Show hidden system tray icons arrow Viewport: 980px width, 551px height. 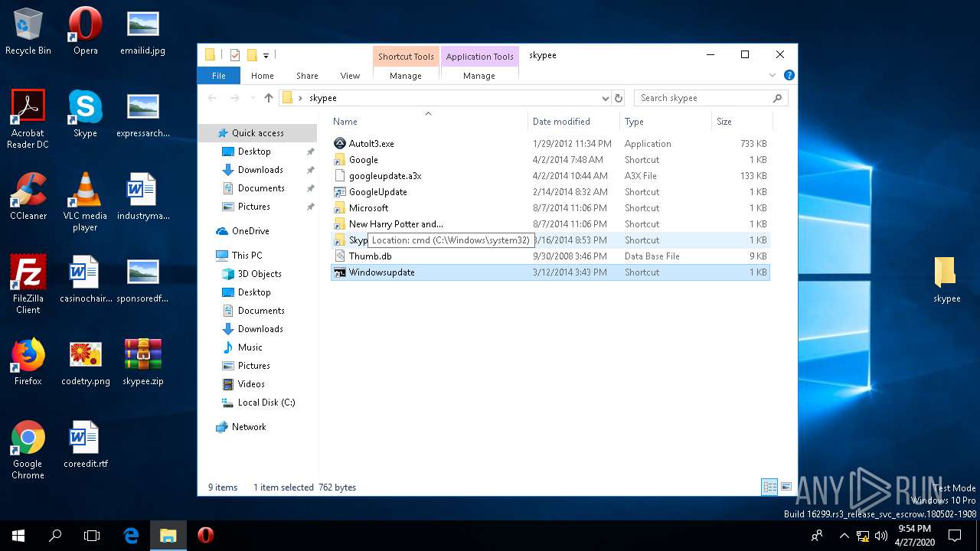(x=844, y=536)
